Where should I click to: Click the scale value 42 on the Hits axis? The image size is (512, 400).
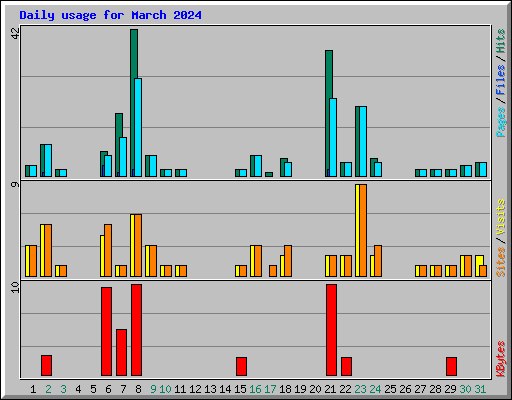tap(15, 33)
